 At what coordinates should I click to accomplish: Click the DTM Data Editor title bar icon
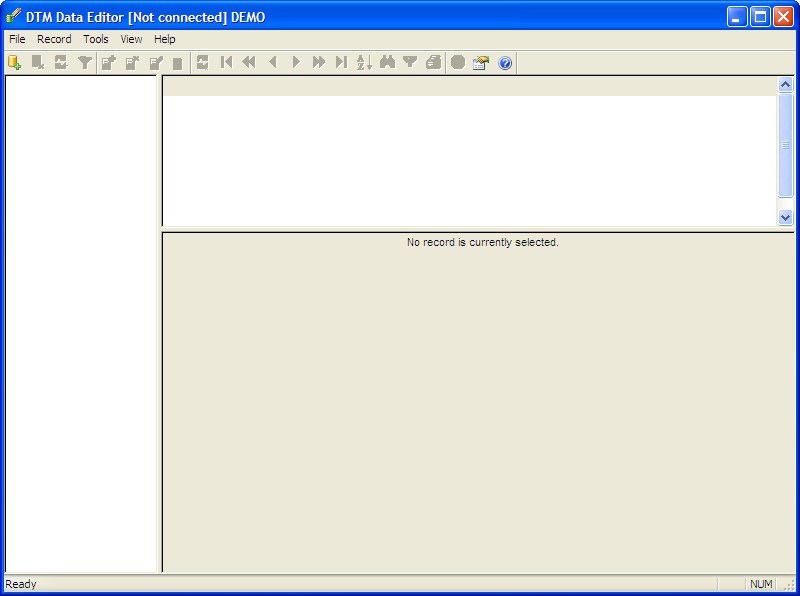click(x=13, y=17)
